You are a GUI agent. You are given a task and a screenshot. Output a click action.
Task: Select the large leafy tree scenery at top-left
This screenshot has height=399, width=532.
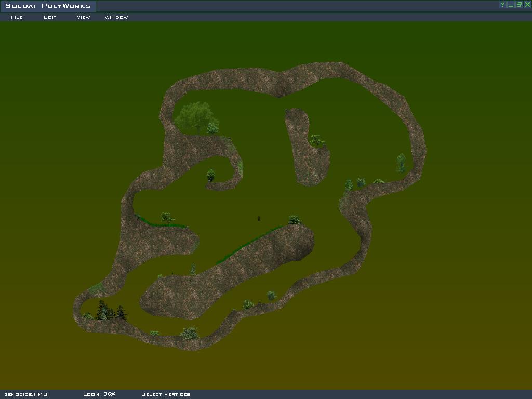click(x=194, y=116)
